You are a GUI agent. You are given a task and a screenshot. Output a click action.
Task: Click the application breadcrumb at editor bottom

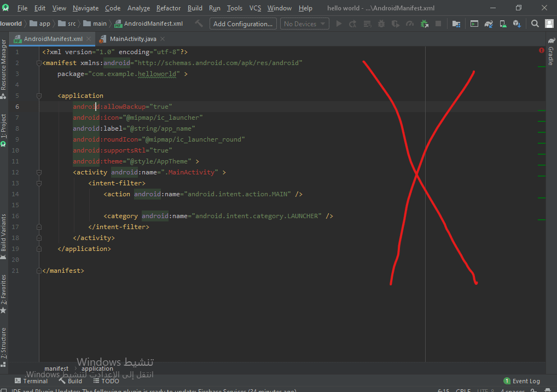tap(97, 368)
